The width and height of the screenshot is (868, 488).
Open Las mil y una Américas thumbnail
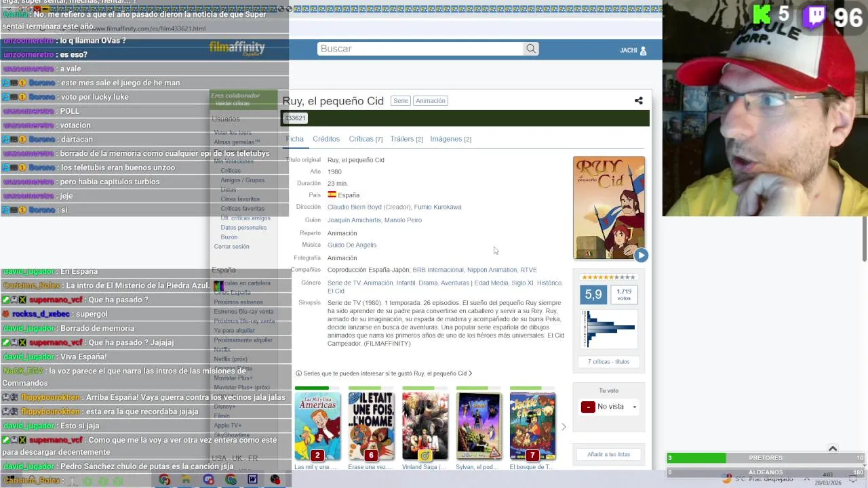317,425
